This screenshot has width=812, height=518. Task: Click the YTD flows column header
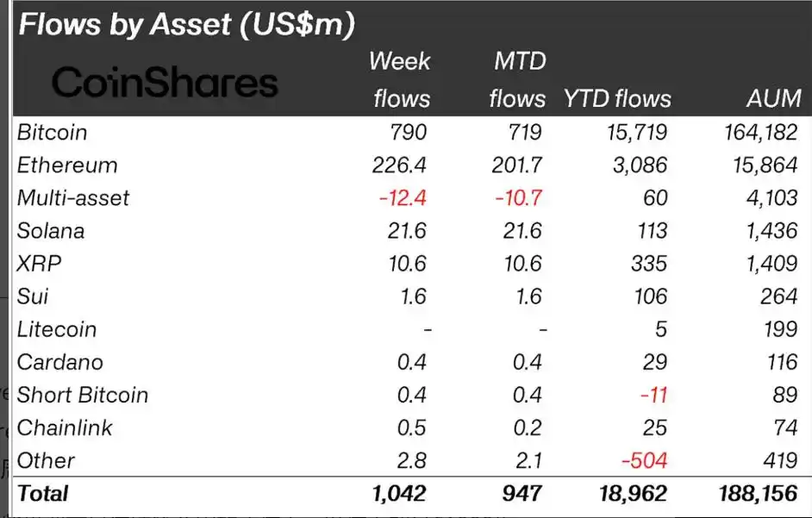616,98
